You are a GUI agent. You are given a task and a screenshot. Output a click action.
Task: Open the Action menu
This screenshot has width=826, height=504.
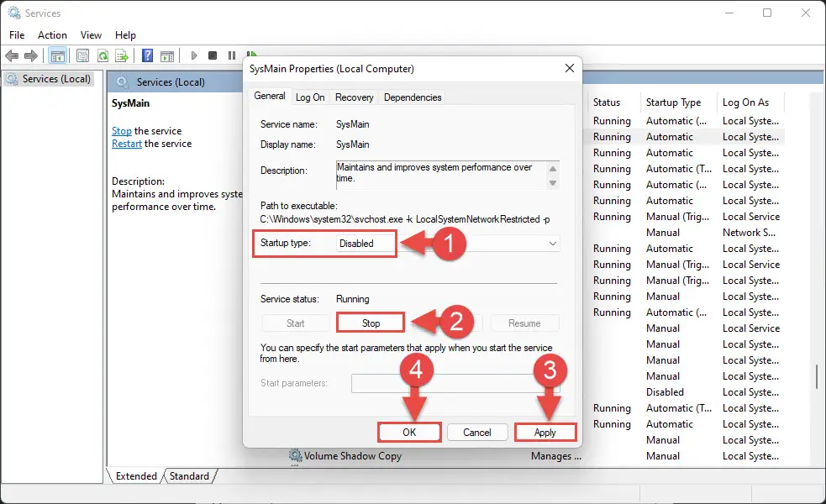pyautogui.click(x=52, y=35)
